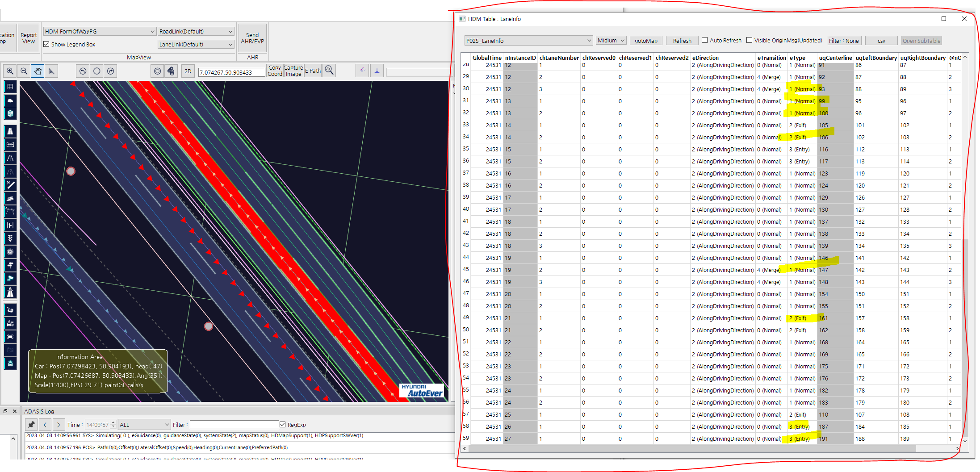Select the zoom in magnifier tool
The height and width of the screenshot is (472, 980).
coord(9,71)
